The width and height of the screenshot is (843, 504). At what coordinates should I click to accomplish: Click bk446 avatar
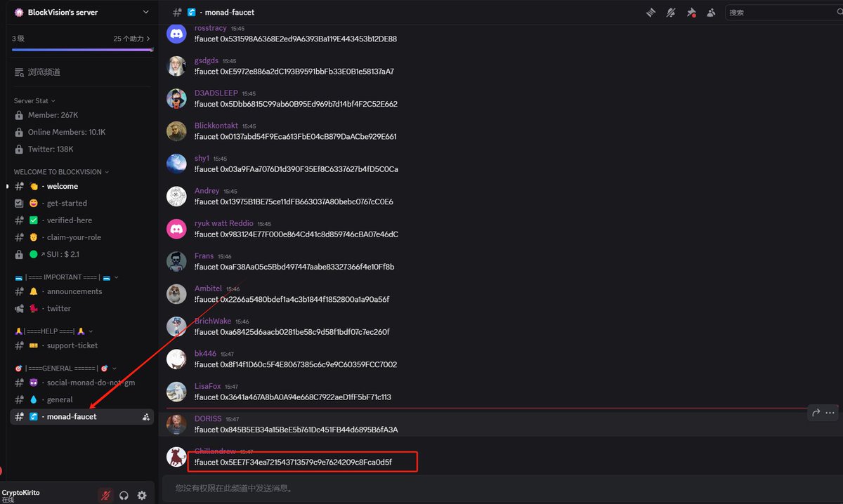(176, 359)
